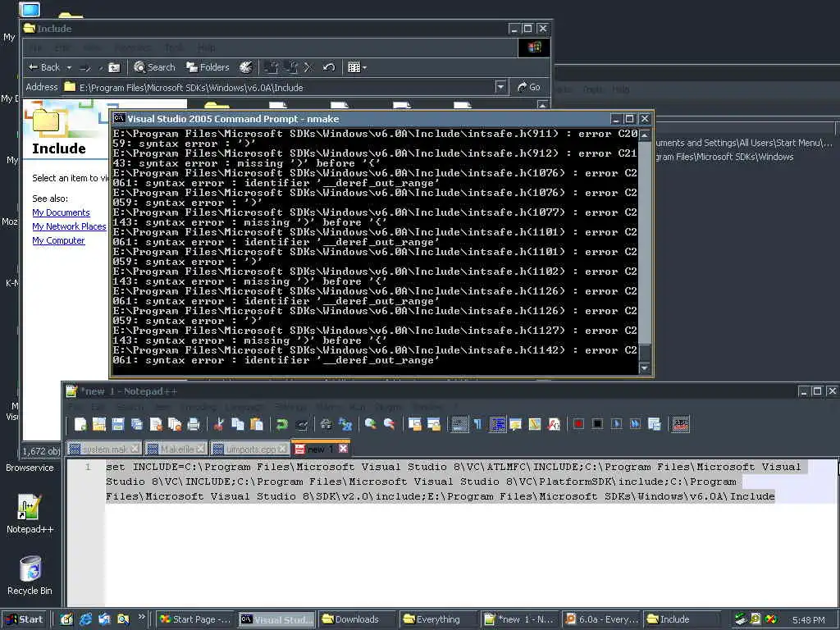This screenshot has width=840, height=630.
Task: Toggle indent guide in Notepad++ toolbar
Action: point(497,425)
